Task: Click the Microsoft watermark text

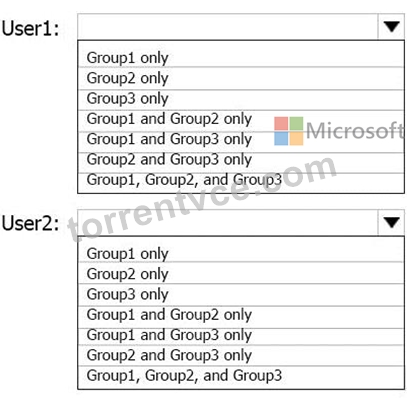Action: click(355, 130)
